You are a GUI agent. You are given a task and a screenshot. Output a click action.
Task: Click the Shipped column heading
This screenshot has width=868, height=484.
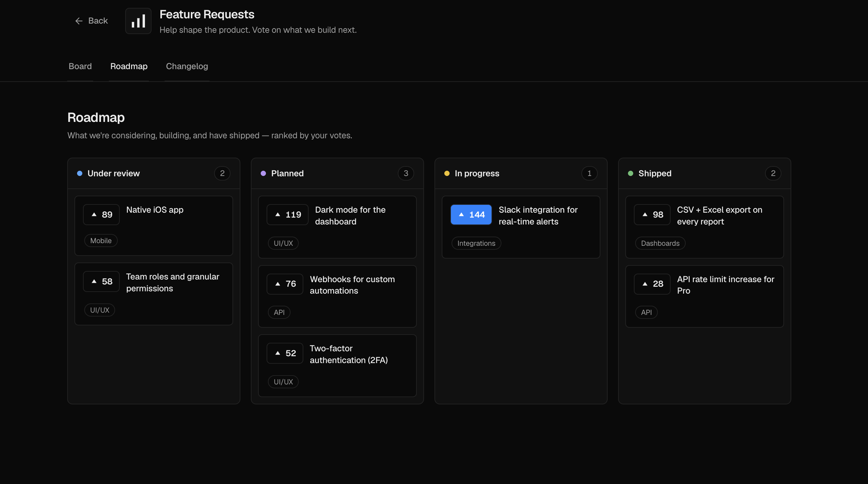pyautogui.click(x=655, y=173)
